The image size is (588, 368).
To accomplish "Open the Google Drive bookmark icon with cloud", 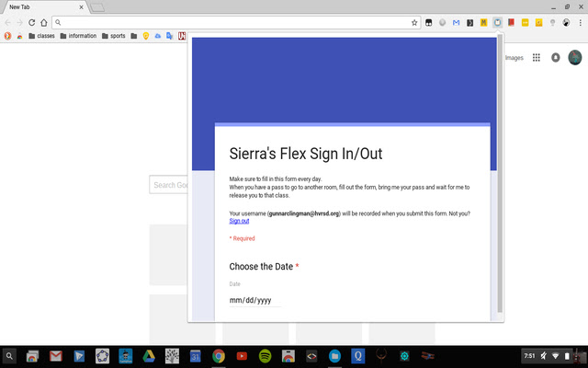I will coord(158,36).
